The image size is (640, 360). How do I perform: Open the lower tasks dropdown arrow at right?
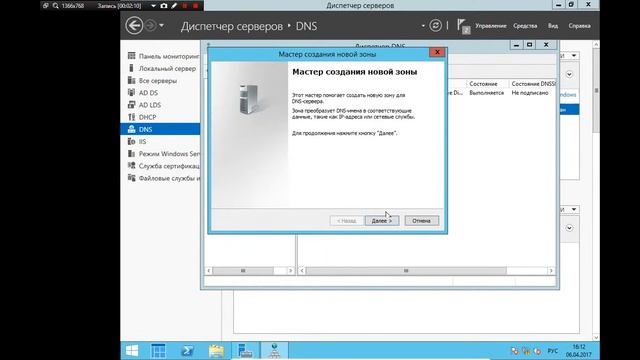click(x=574, y=209)
